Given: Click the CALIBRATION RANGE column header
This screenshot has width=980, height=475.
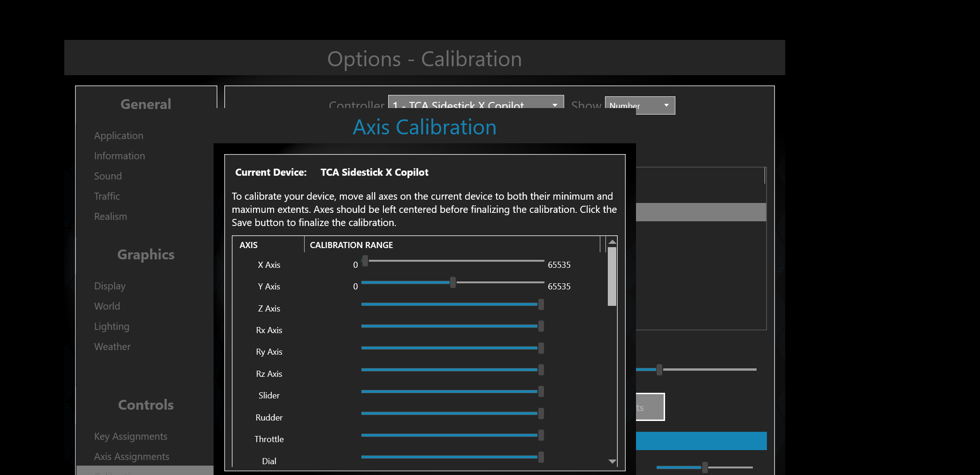Looking at the screenshot, I should coord(352,245).
